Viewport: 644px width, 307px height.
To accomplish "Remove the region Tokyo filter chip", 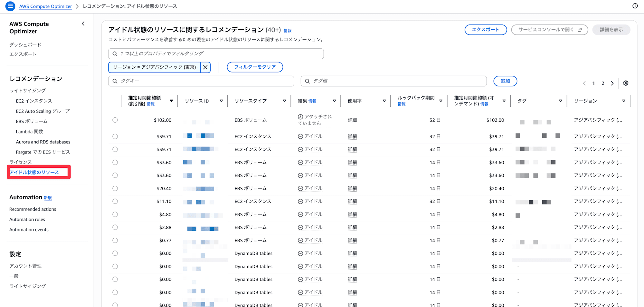I will pyautogui.click(x=205, y=67).
